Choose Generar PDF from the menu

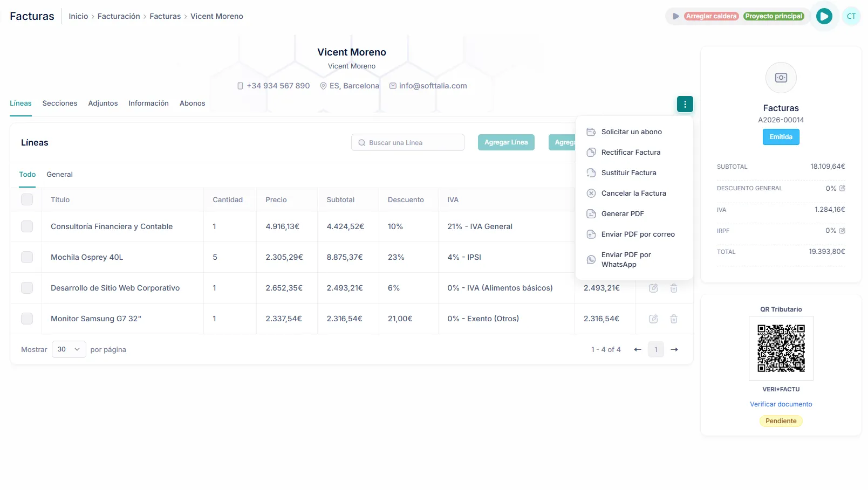(623, 214)
